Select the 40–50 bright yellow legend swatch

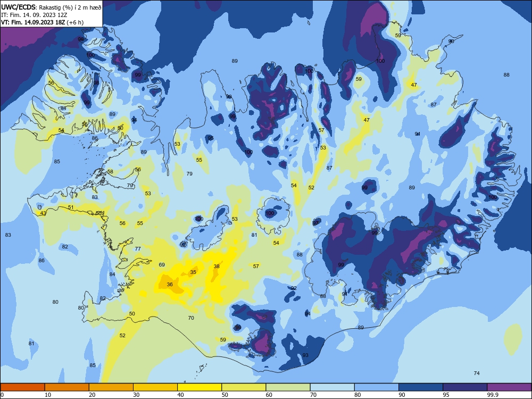click(x=199, y=387)
